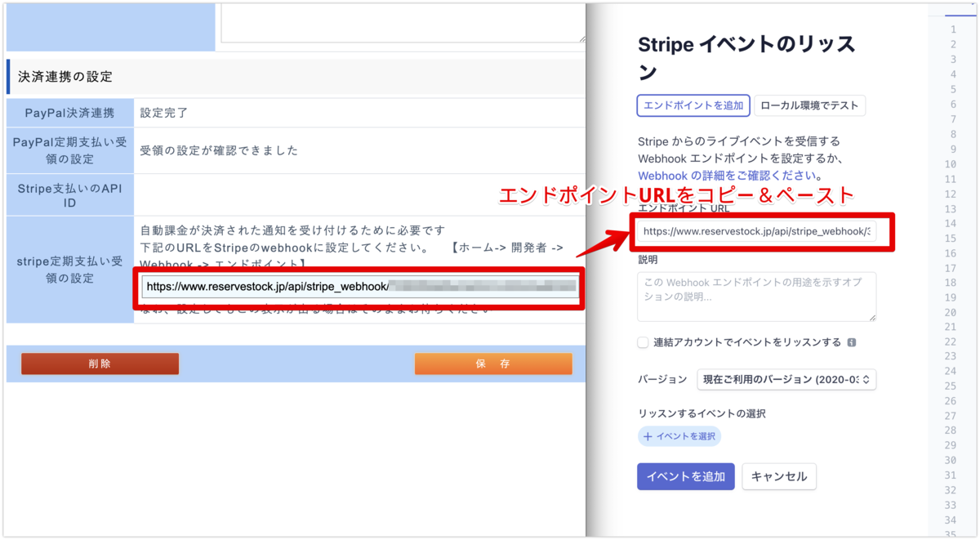Screen dimensions: 980x540
Task: Click the Stripe イベントのリッスン heading
Action: click(x=746, y=58)
